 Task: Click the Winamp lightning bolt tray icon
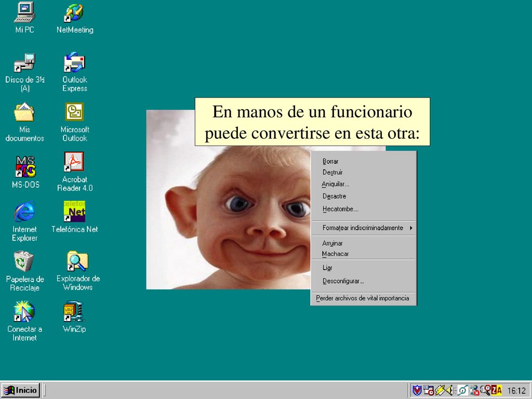pos(440,391)
